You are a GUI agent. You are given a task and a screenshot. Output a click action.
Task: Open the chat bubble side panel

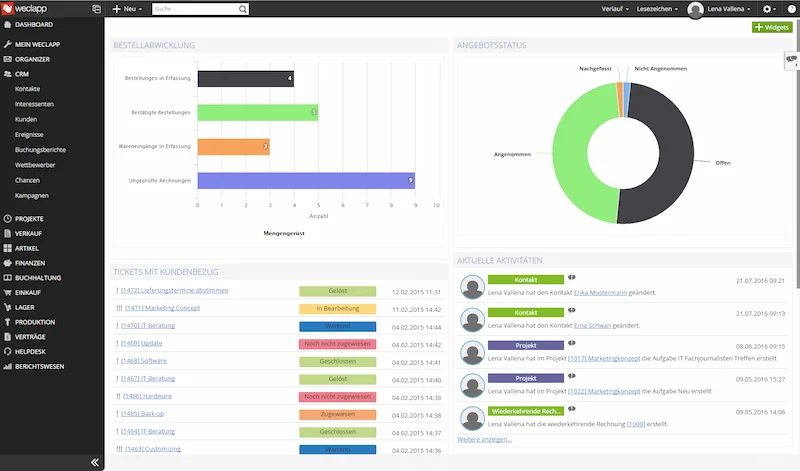point(791,60)
